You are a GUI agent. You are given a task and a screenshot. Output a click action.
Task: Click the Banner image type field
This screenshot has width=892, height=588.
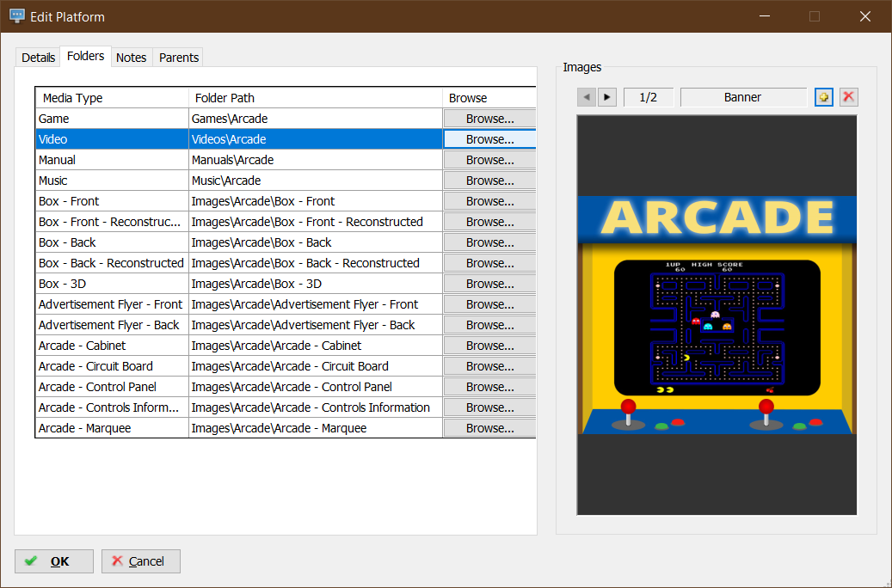[x=743, y=97]
